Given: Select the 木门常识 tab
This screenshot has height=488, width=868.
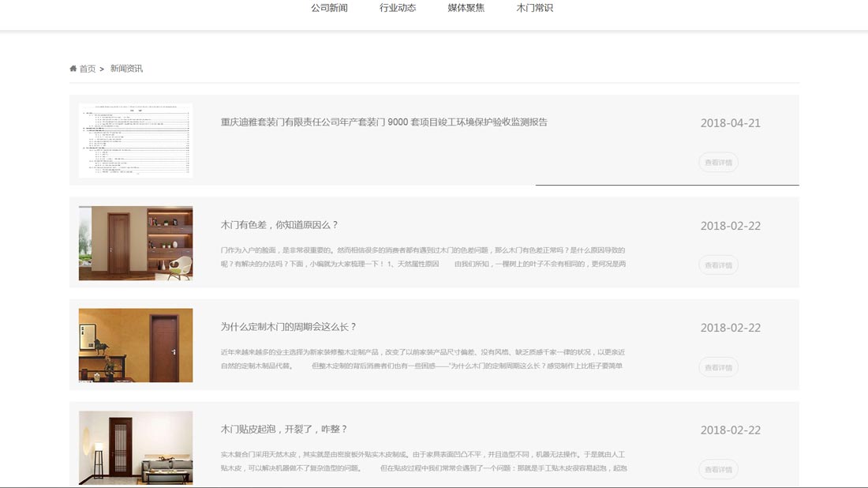Looking at the screenshot, I should [x=535, y=7].
